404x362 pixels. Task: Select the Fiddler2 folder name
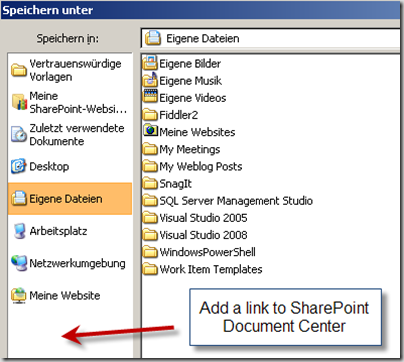[x=179, y=115]
